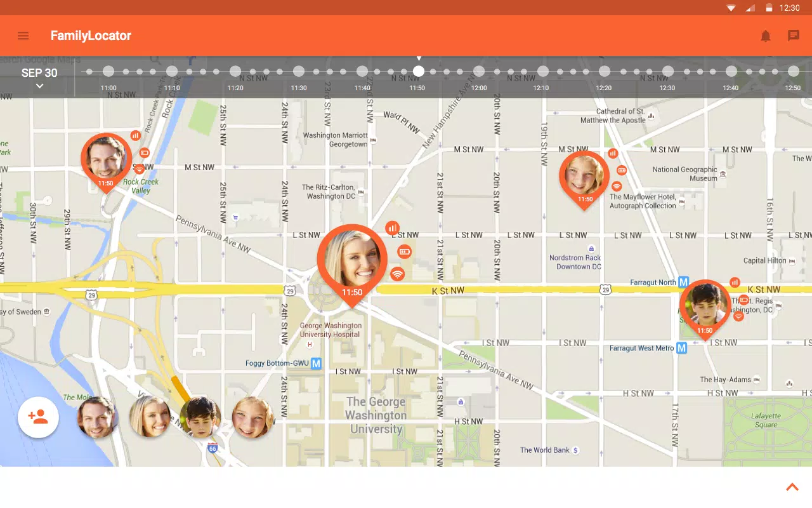Tap WiFi status icon beside center woman's pin
Viewport: 812px width, 508px height.
coord(397,274)
